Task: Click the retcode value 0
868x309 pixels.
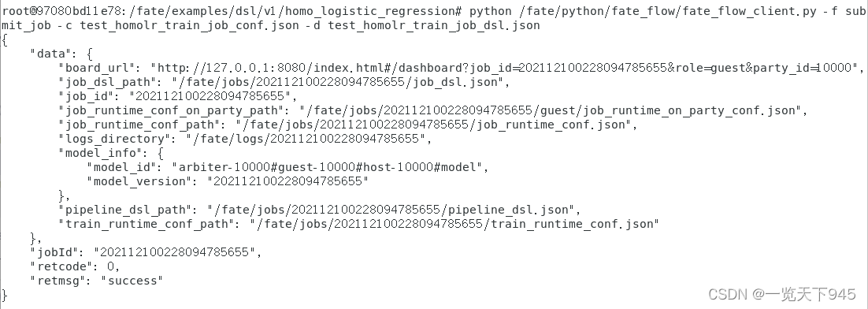Action: (x=113, y=267)
